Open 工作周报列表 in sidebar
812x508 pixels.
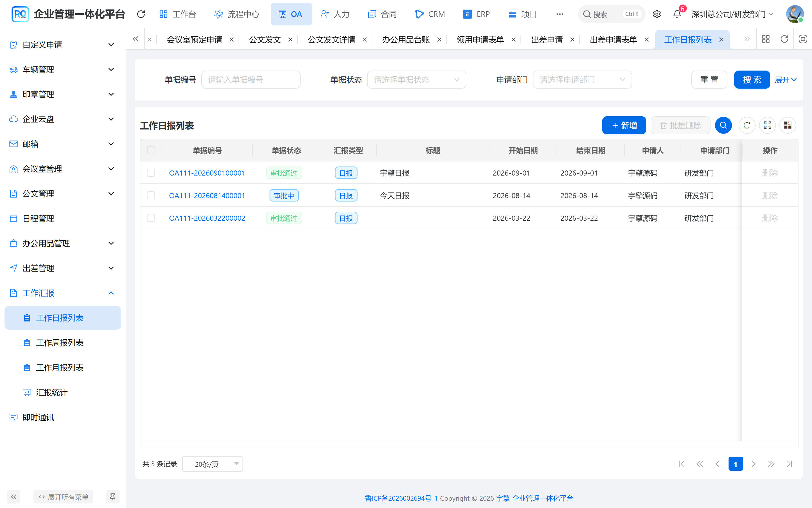(62, 343)
